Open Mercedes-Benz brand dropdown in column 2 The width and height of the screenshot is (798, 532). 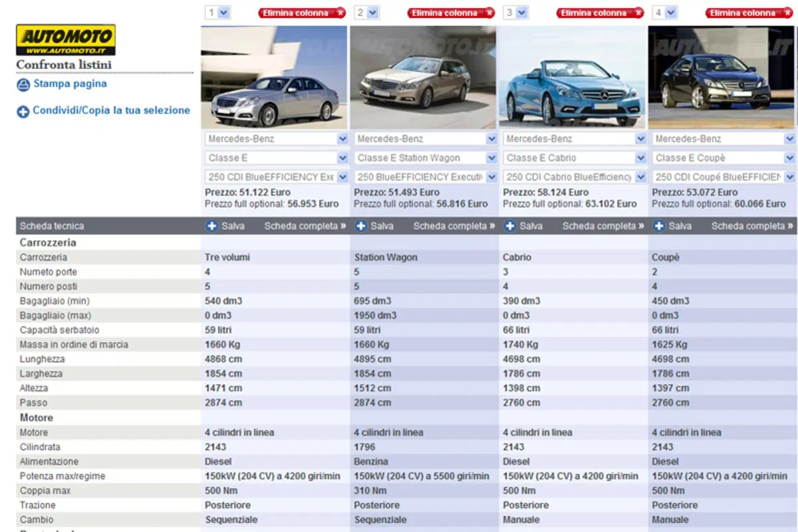[426, 139]
